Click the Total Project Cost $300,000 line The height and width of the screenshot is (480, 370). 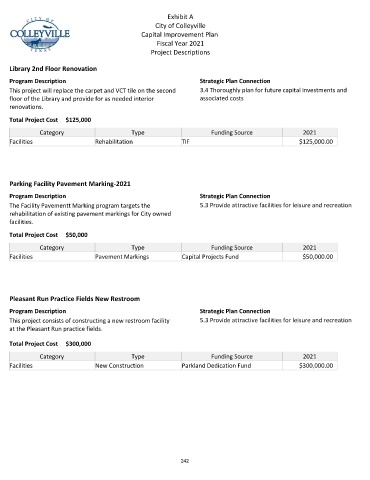(x=50, y=344)
